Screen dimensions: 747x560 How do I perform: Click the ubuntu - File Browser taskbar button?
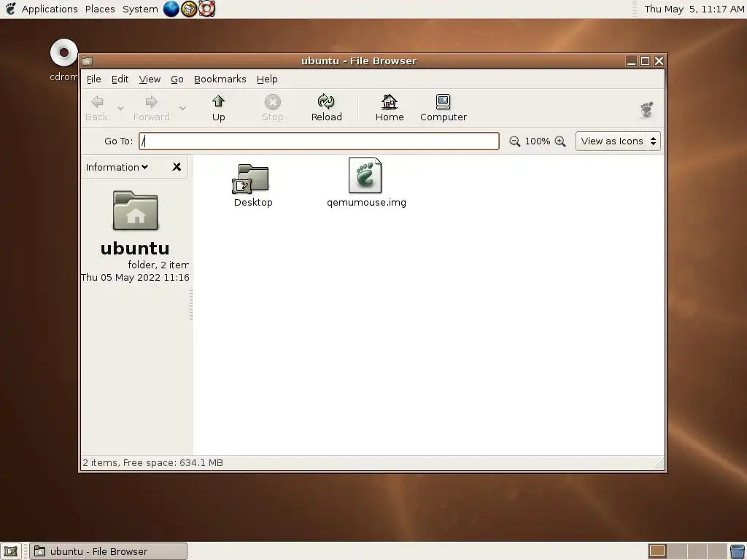(x=109, y=551)
